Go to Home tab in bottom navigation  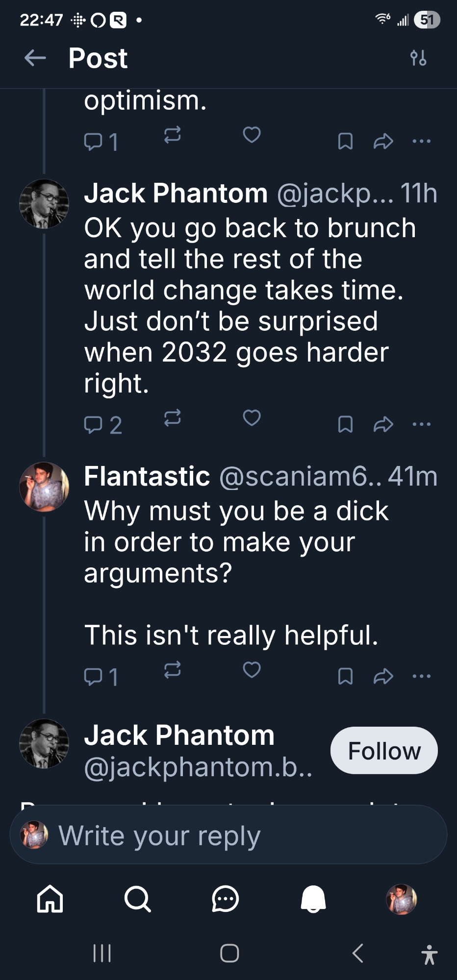[x=50, y=899]
